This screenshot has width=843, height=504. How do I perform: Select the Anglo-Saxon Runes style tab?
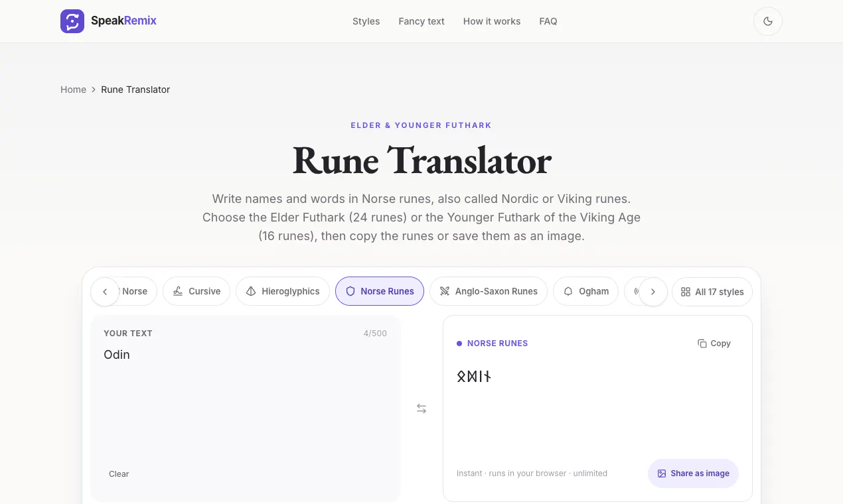click(x=489, y=291)
